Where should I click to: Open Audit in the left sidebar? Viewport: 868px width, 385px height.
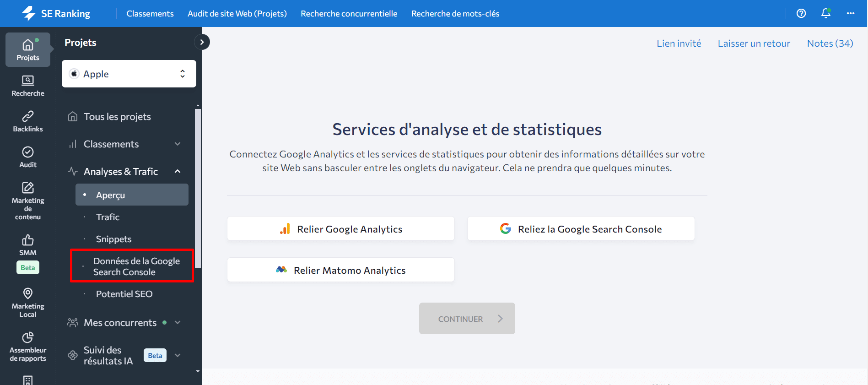coord(28,157)
